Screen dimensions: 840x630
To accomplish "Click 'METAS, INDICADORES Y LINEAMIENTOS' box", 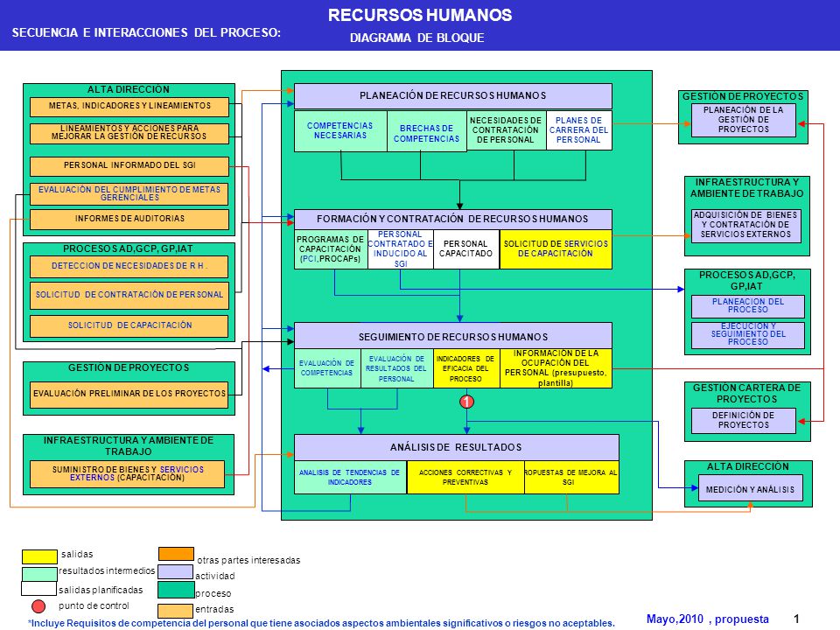I will pos(129,107).
